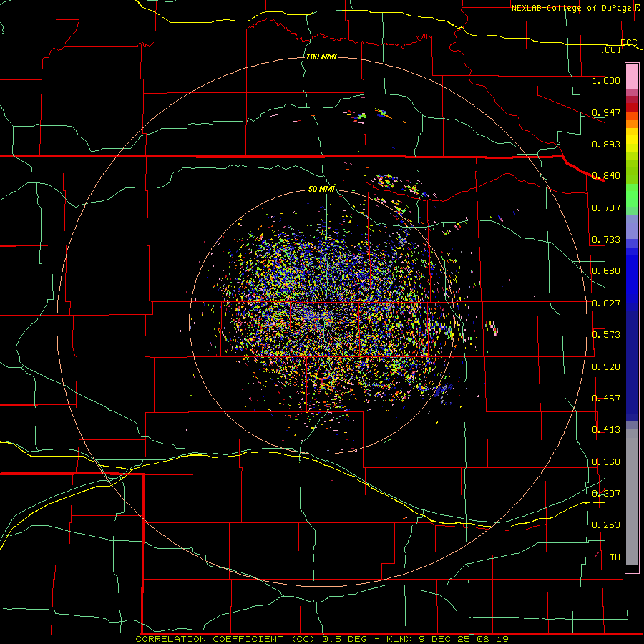Select the 0.840 legend value
This screenshot has width=644, height=644.
tap(606, 176)
